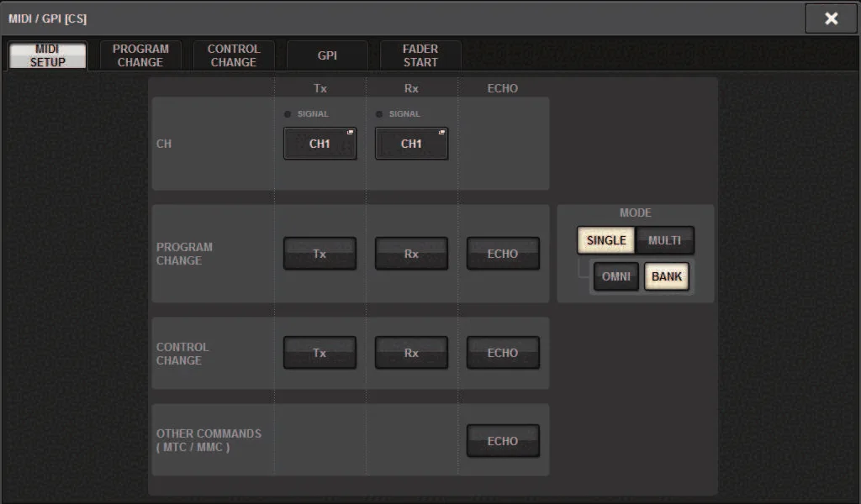Click the Rx SIGNAL indicator

(x=379, y=114)
